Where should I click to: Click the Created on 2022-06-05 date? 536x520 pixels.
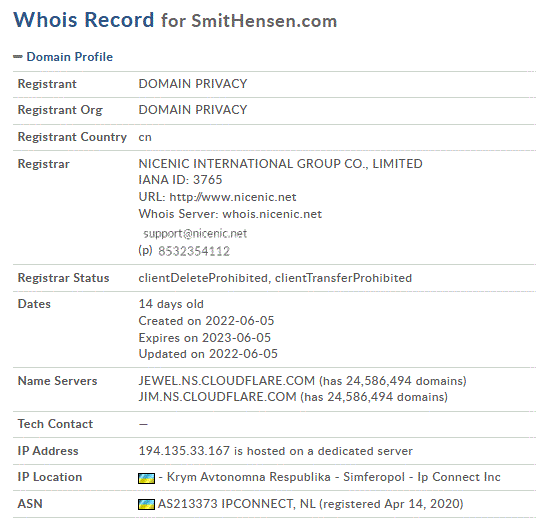click(206, 321)
